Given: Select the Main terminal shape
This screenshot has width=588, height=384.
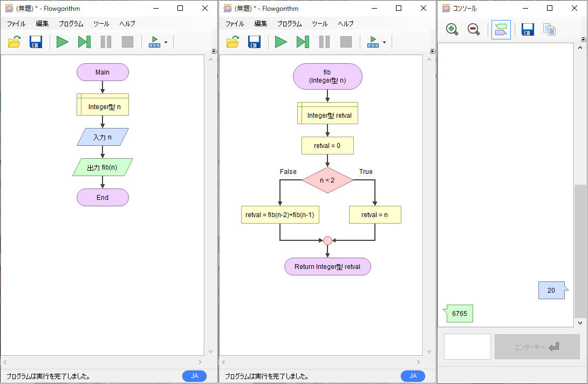Looking at the screenshot, I should [x=102, y=72].
